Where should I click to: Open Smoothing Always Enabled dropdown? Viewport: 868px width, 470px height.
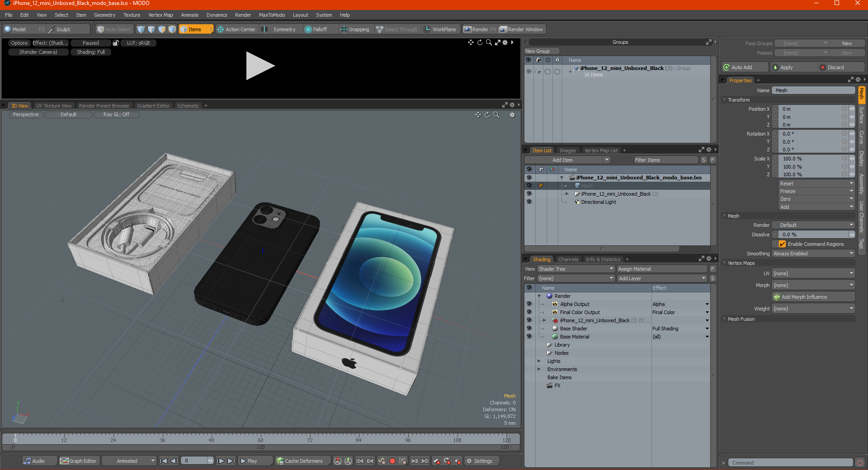[x=813, y=254]
